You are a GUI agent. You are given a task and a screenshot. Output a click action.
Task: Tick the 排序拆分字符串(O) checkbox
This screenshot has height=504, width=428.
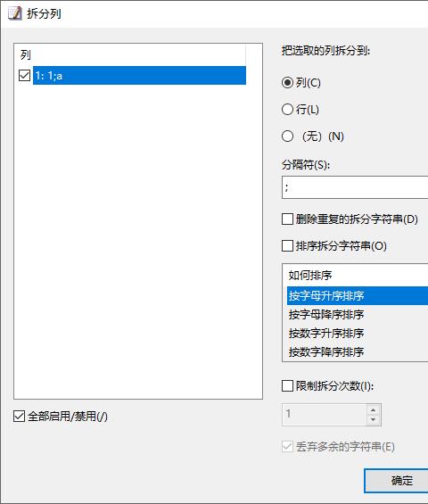click(x=287, y=246)
